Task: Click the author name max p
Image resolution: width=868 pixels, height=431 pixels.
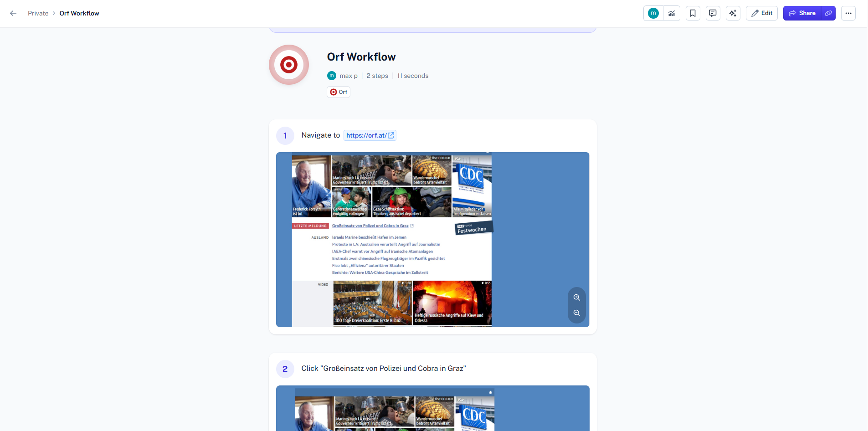Action: [348, 76]
